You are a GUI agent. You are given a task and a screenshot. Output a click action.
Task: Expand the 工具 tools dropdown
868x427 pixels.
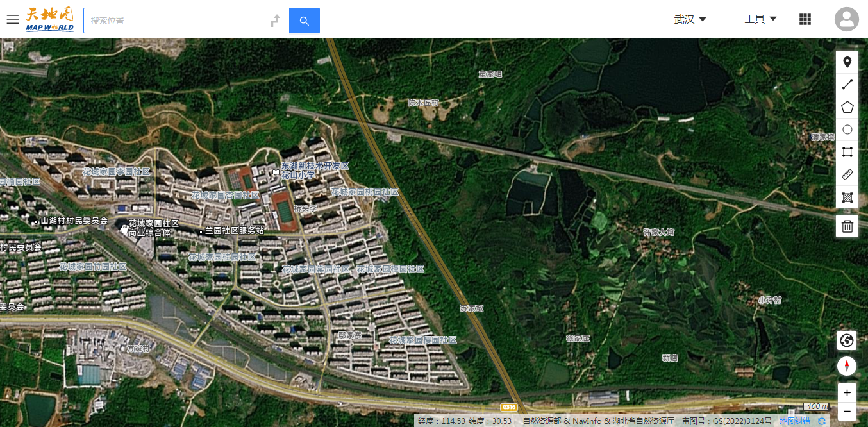coord(761,19)
